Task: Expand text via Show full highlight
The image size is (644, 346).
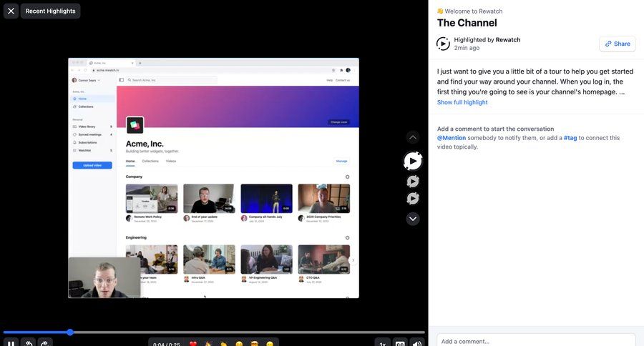Action: pos(462,102)
